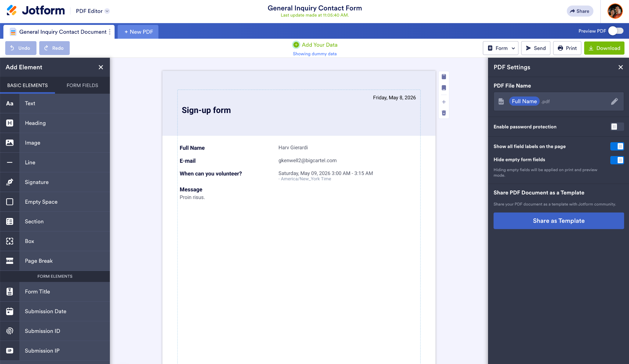The image size is (629, 364).
Task: Select General Inquiry Contact Document tab
Action: 59,32
